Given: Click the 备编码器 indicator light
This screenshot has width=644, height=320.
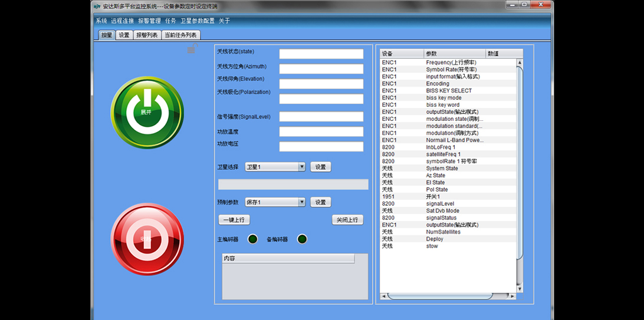Looking at the screenshot, I should tap(302, 239).
